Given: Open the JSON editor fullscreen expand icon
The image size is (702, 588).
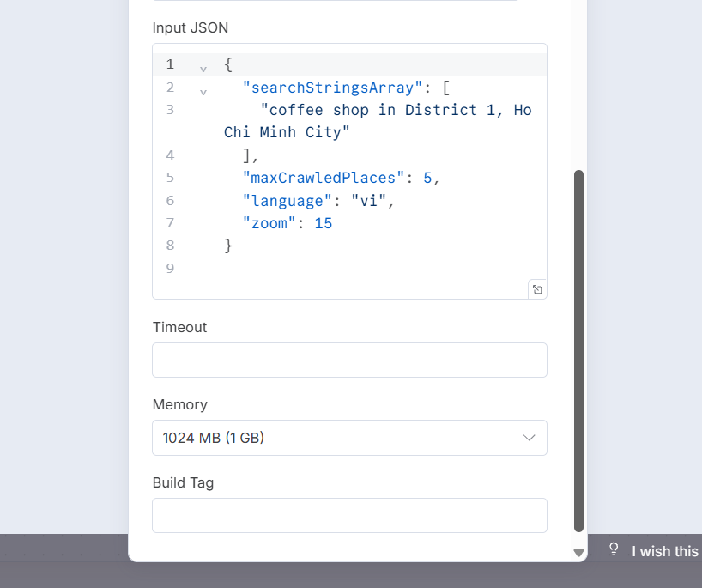Looking at the screenshot, I should (x=537, y=289).
